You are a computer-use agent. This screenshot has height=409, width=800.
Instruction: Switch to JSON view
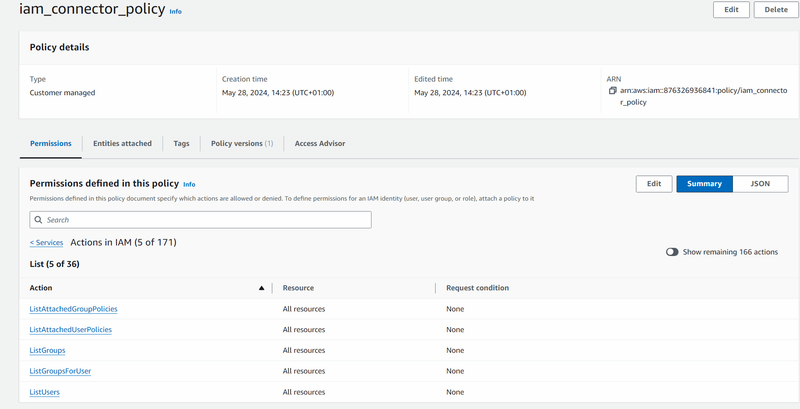click(x=760, y=184)
